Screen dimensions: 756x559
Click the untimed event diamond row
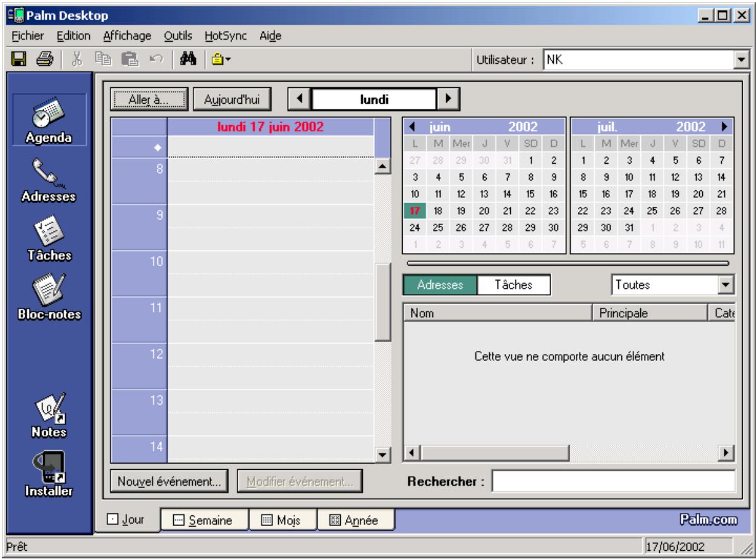[243, 147]
